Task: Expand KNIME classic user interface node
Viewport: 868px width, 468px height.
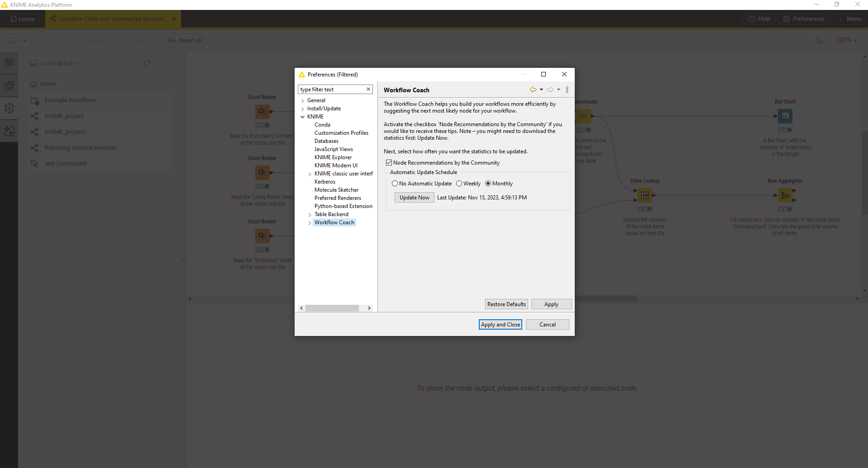Action: [x=310, y=174]
